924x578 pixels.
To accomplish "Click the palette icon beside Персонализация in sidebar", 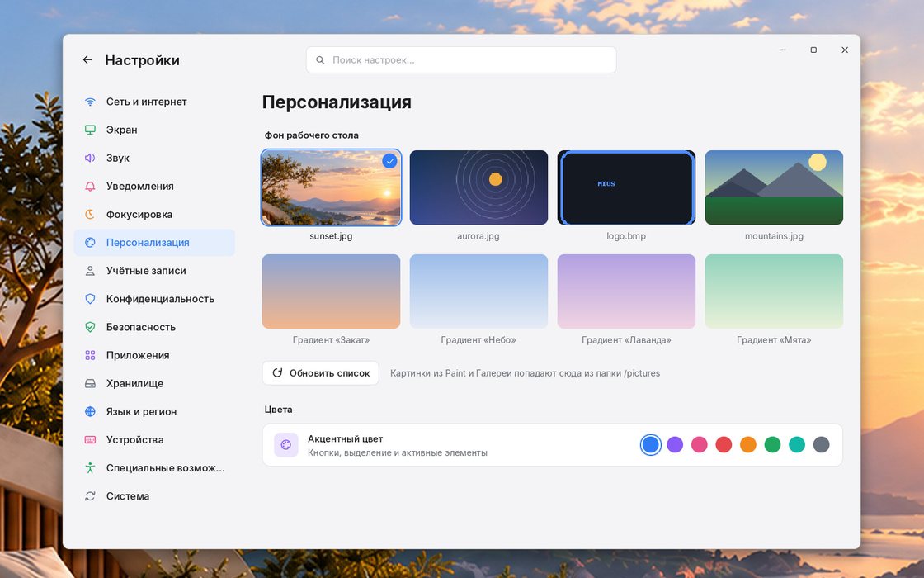I will 90,243.
